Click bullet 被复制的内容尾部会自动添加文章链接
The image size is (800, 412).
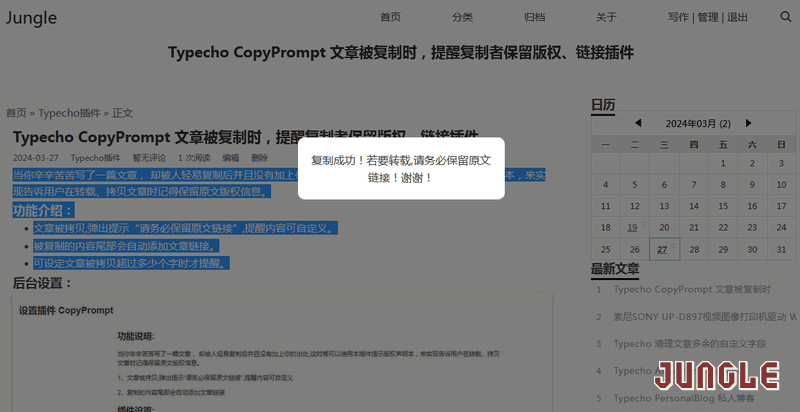(x=127, y=246)
